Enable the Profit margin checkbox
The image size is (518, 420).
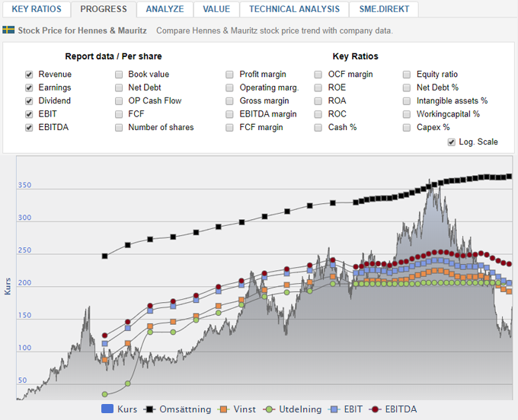pyautogui.click(x=229, y=75)
